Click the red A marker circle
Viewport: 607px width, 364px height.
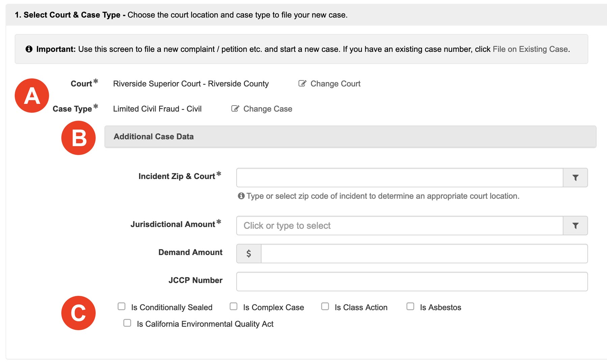[x=31, y=95]
